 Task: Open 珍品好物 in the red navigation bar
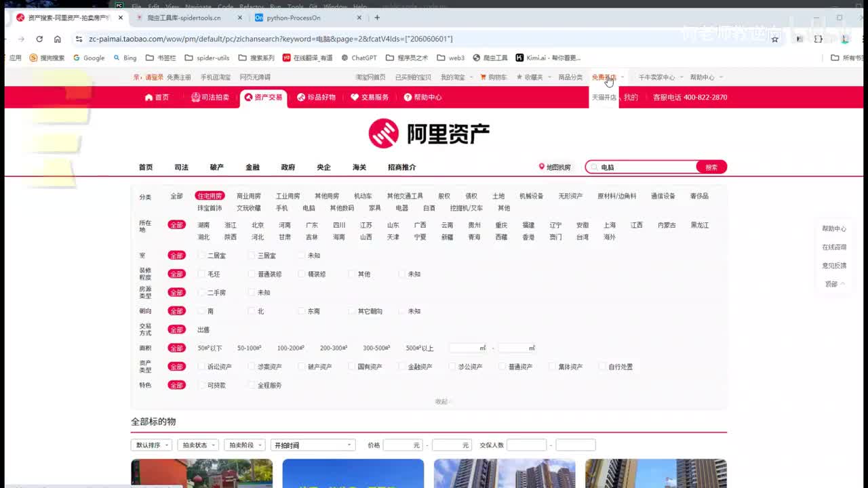[x=316, y=98]
